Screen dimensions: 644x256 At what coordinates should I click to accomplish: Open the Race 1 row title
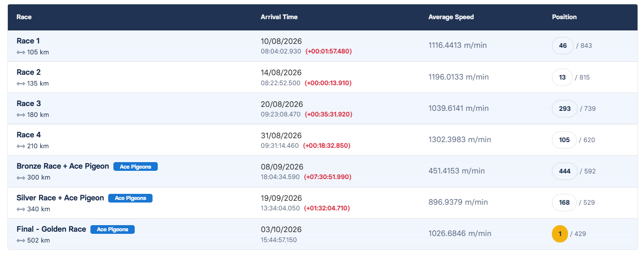(28, 41)
